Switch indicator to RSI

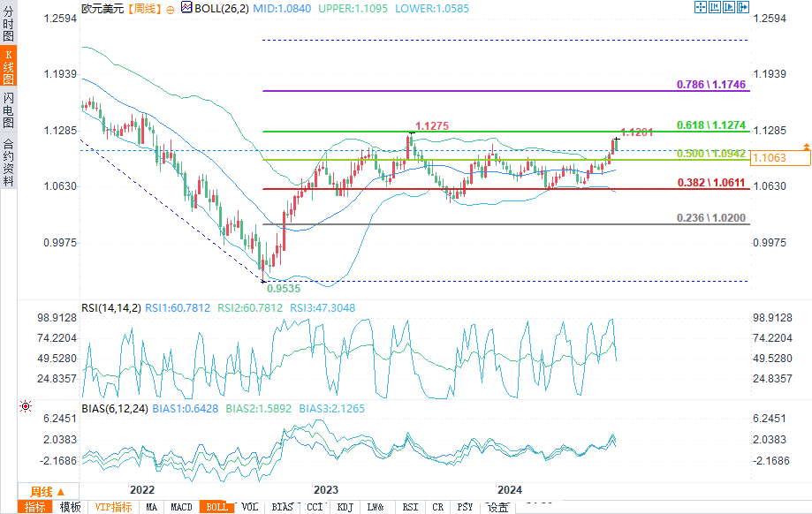click(x=410, y=507)
